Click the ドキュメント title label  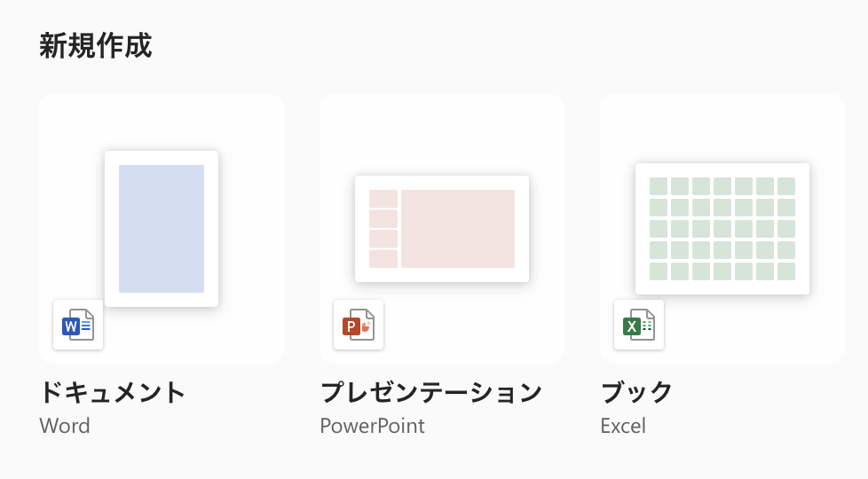(x=113, y=392)
